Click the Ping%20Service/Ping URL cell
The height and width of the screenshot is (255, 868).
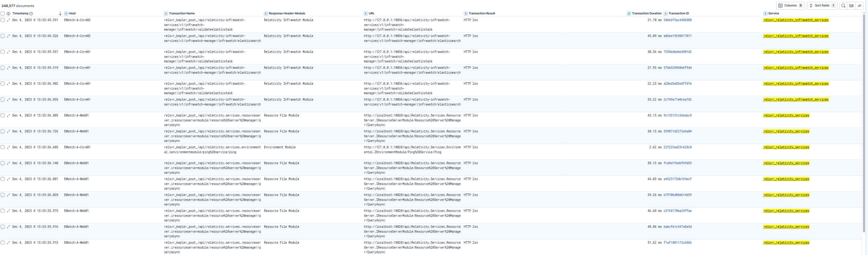412,150
